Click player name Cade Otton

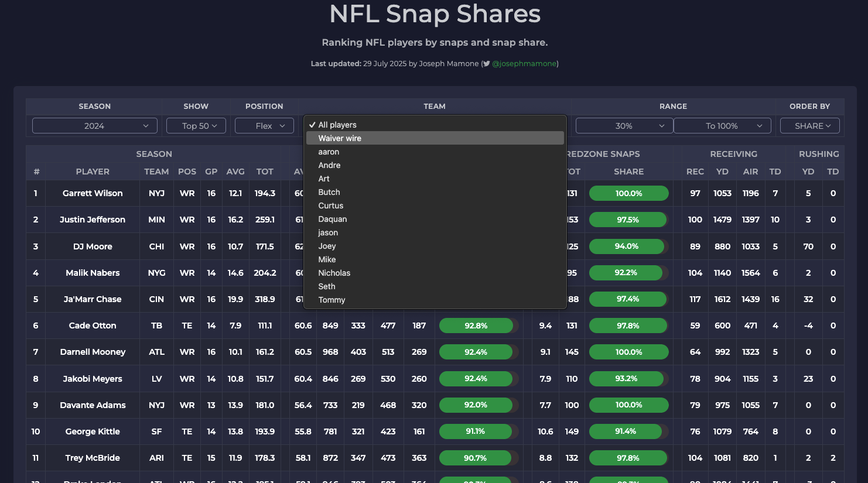point(93,326)
